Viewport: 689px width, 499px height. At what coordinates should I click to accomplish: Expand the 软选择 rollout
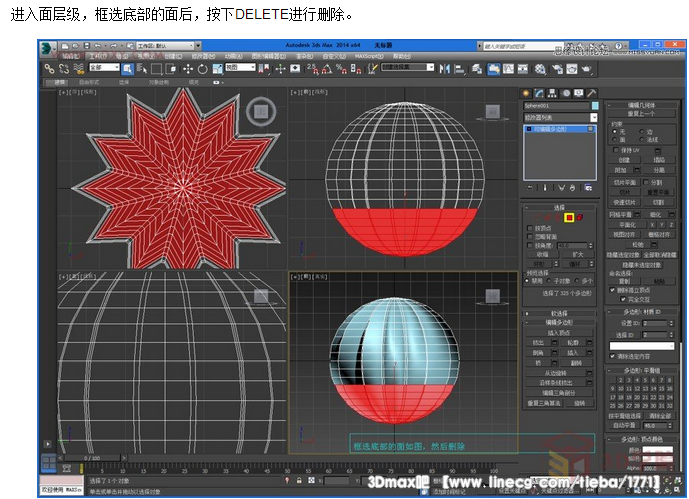tap(559, 313)
